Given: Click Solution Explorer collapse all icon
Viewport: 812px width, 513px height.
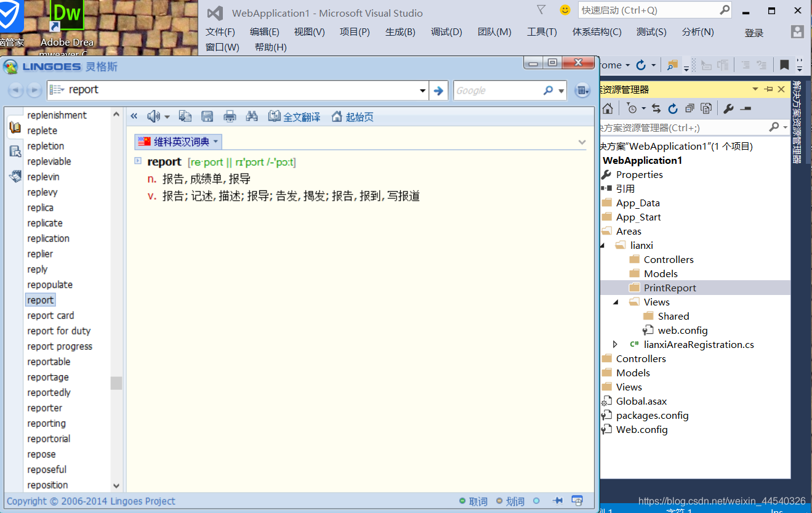Looking at the screenshot, I should [689, 109].
